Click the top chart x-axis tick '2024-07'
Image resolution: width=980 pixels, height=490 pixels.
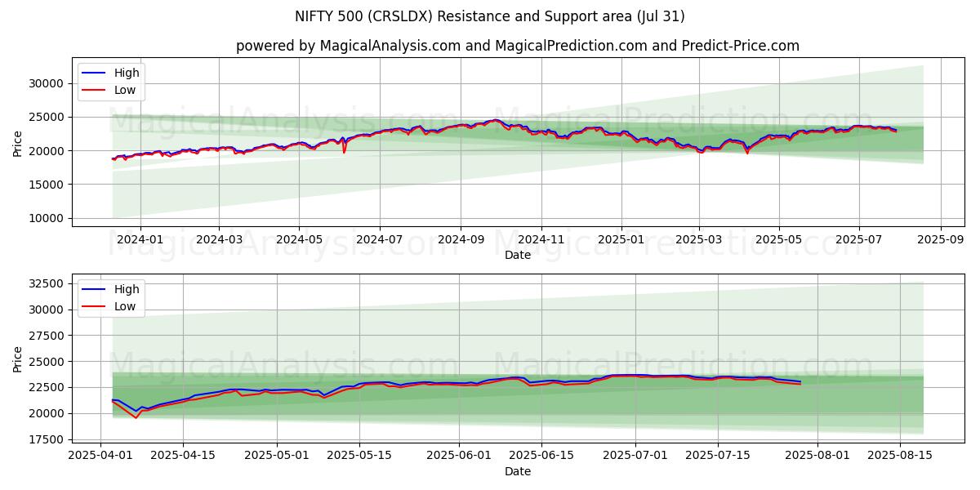pyautogui.click(x=379, y=239)
